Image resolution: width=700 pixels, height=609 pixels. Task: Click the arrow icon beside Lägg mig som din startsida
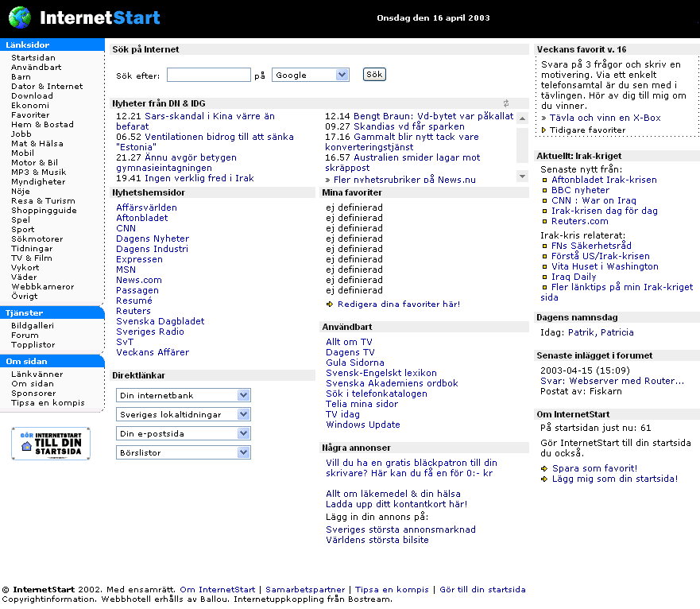(x=543, y=479)
